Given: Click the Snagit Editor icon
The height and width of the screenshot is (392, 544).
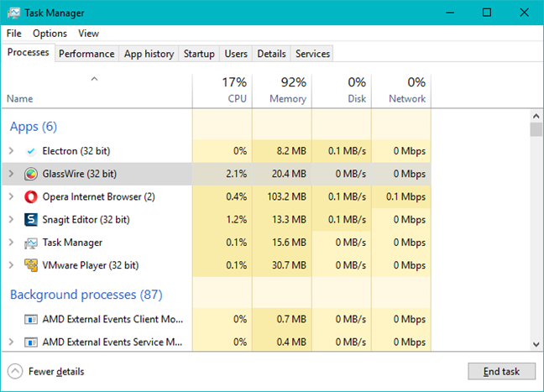Looking at the screenshot, I should pos(31,220).
